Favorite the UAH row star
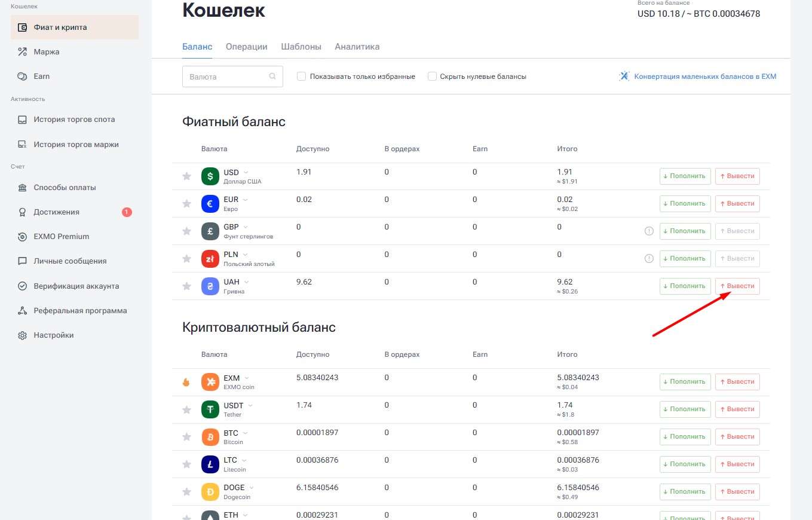The image size is (812, 520). [186, 286]
